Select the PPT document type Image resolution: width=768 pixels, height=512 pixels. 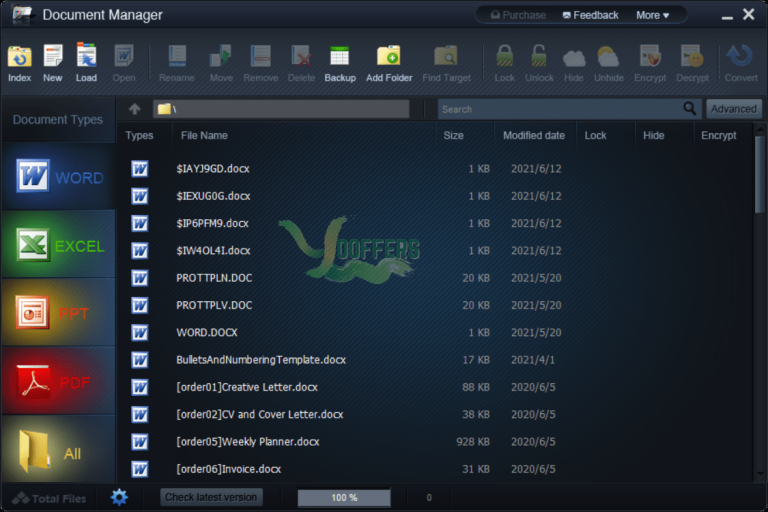pos(59,313)
